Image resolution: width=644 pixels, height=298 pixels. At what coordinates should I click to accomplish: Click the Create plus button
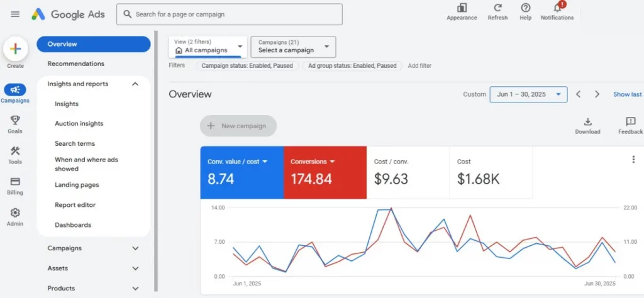(16, 49)
